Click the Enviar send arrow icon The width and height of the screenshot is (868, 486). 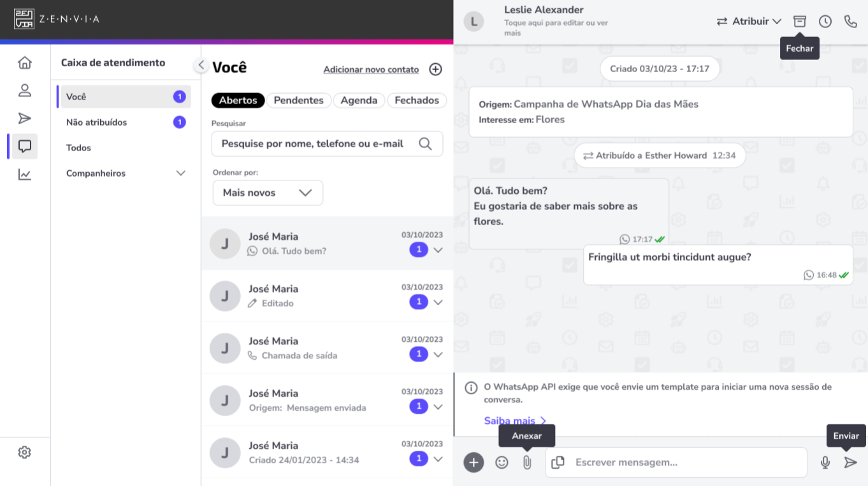pyautogui.click(x=851, y=462)
